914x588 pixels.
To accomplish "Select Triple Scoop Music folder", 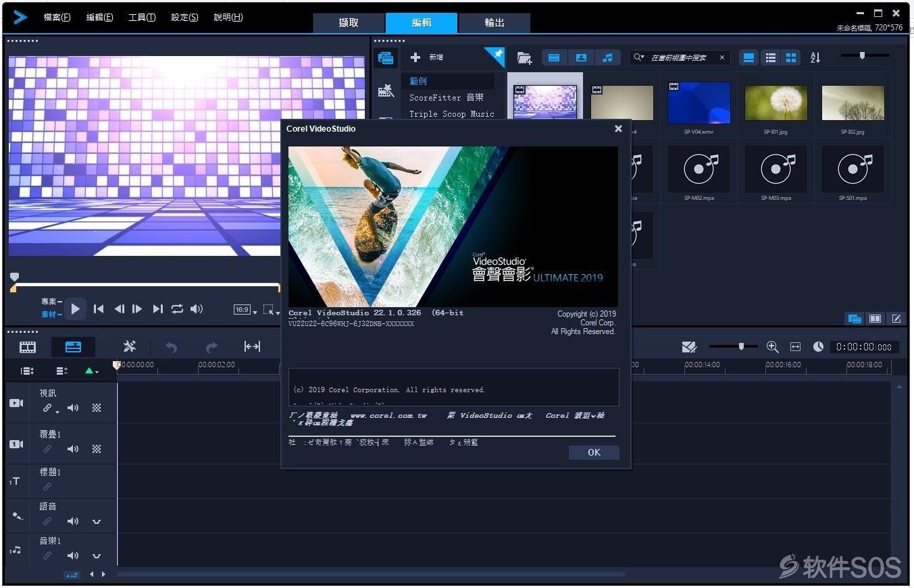I will coord(451,114).
